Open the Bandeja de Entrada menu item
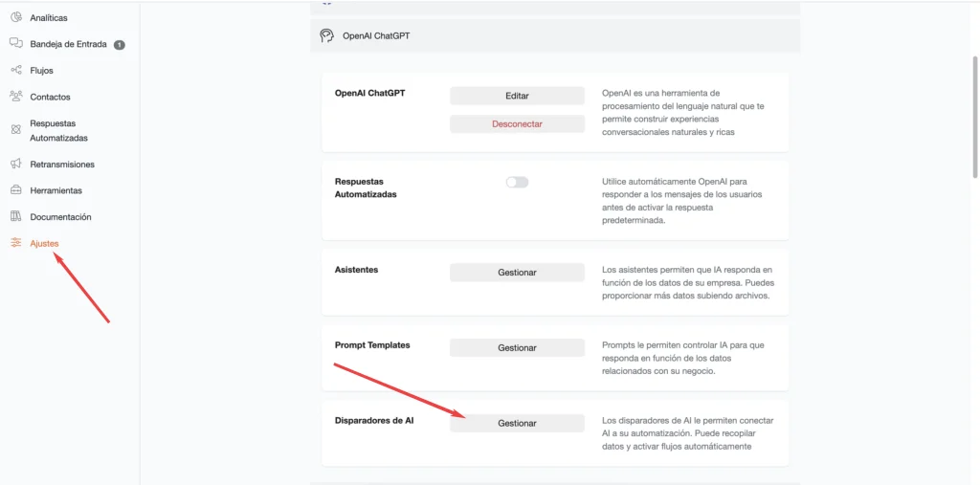The image size is (980, 485). click(x=68, y=44)
